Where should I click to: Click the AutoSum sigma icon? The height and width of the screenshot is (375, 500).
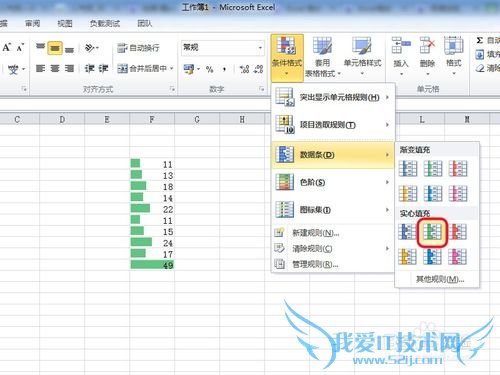pyautogui.click(x=480, y=40)
